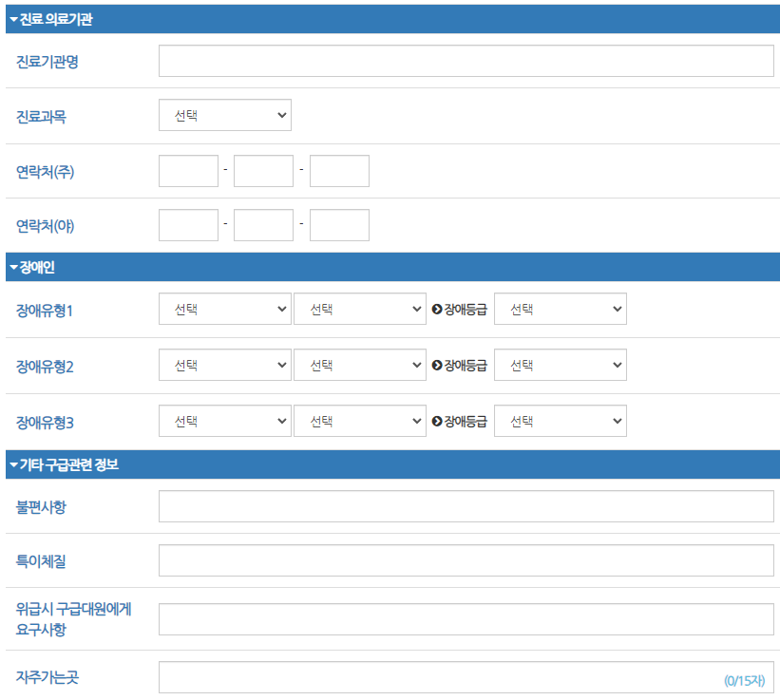Screen dimensions: 780x700
Task: Collapse the 장애인 section header
Action: pyautogui.click(x=392, y=267)
